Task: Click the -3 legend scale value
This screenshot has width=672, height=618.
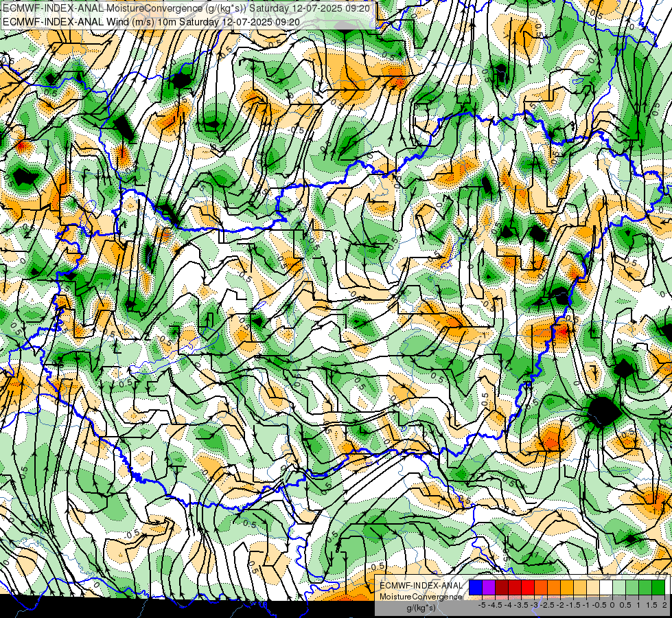Action: (x=535, y=605)
